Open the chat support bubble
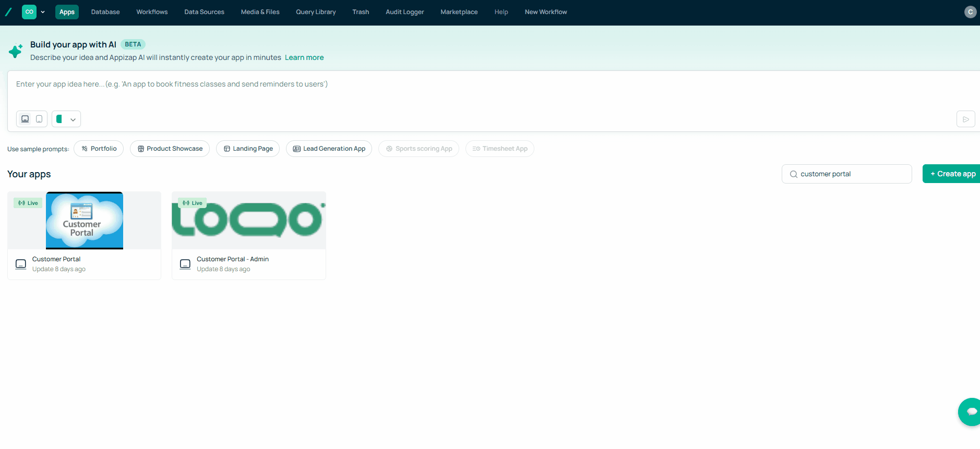 click(970, 411)
